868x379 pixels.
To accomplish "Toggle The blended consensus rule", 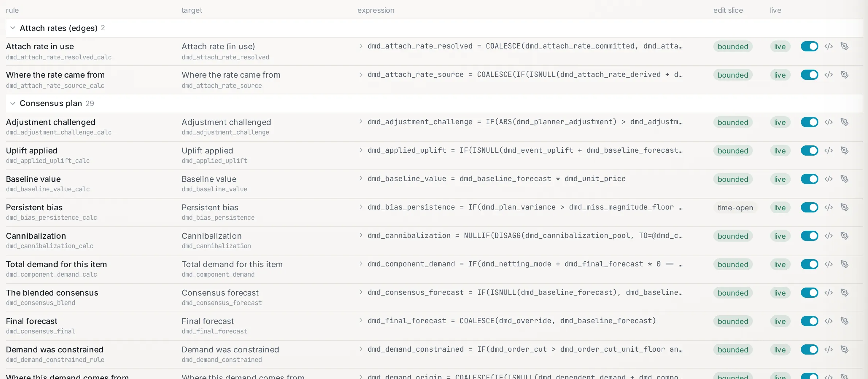I will [x=810, y=293].
